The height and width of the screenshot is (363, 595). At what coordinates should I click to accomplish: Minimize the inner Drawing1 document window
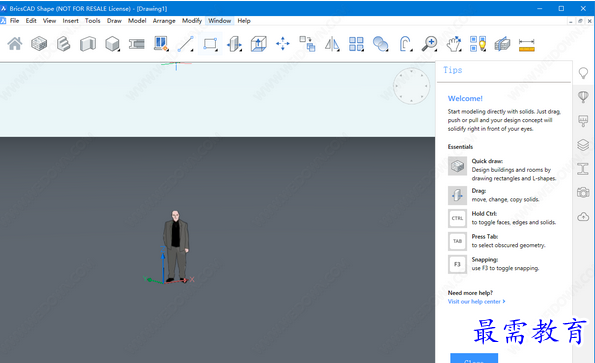(571, 22)
